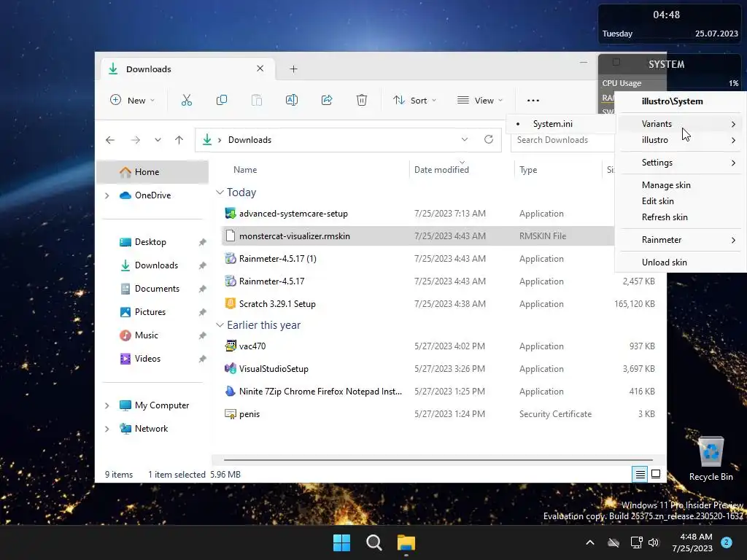Choose Refresh skin

point(681,217)
